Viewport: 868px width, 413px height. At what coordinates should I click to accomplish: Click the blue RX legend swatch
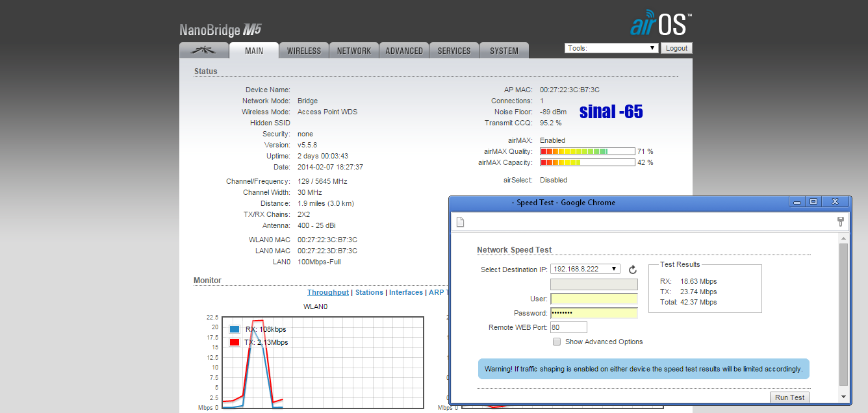click(235, 329)
